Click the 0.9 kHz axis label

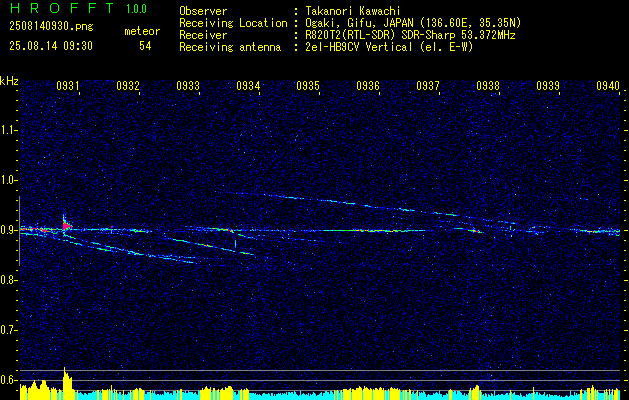9,230
